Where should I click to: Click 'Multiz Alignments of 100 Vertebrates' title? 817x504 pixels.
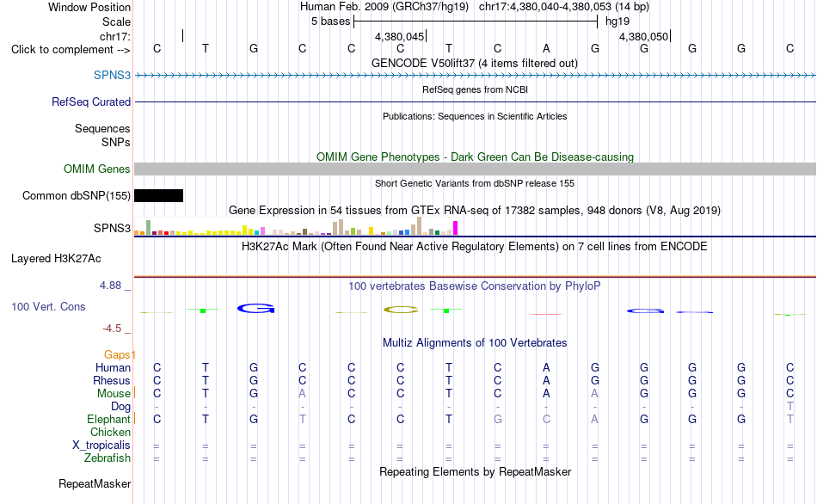coord(475,343)
